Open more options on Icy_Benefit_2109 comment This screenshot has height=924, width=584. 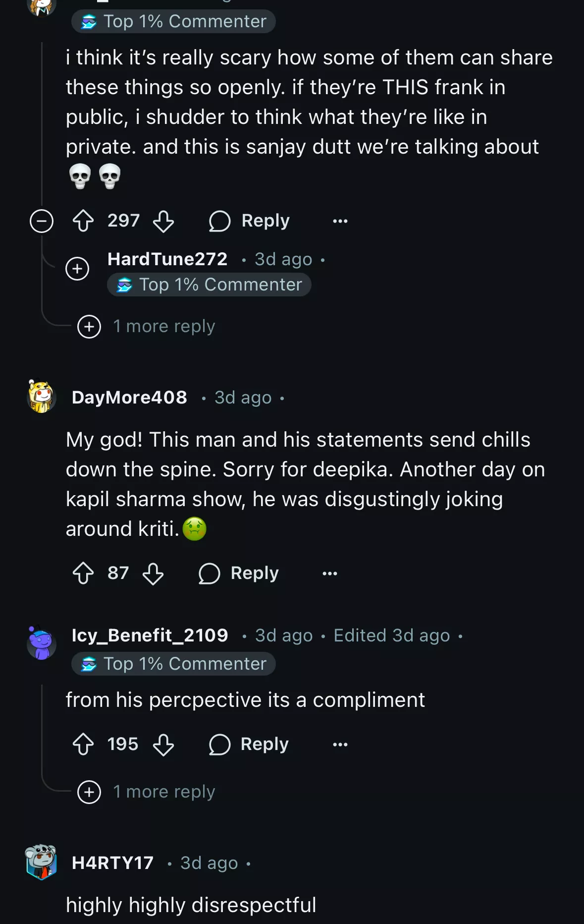tap(340, 745)
